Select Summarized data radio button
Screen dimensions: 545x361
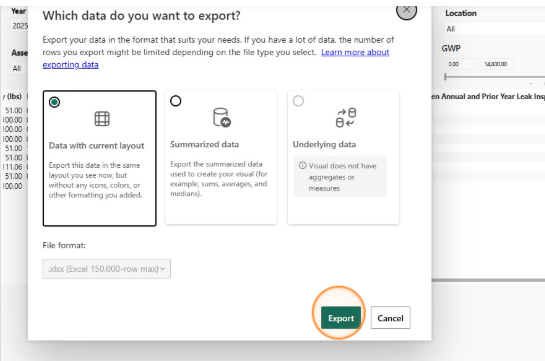click(176, 101)
